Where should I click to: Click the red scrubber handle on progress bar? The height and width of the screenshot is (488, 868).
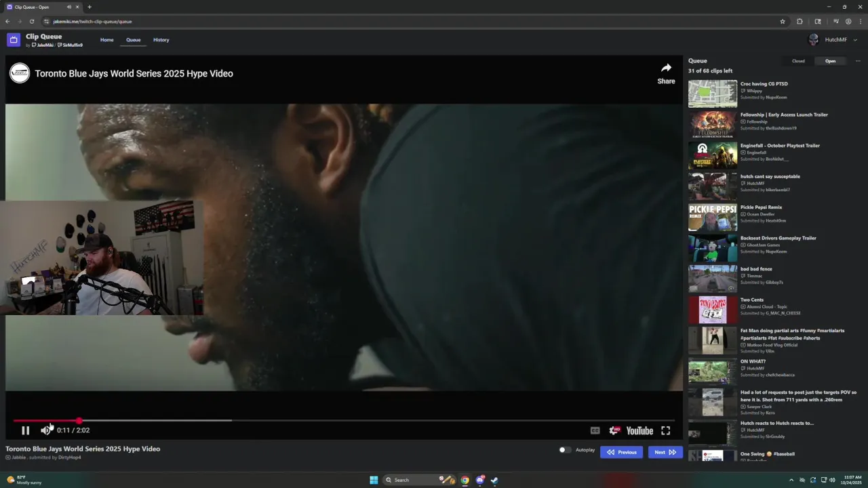79,421
